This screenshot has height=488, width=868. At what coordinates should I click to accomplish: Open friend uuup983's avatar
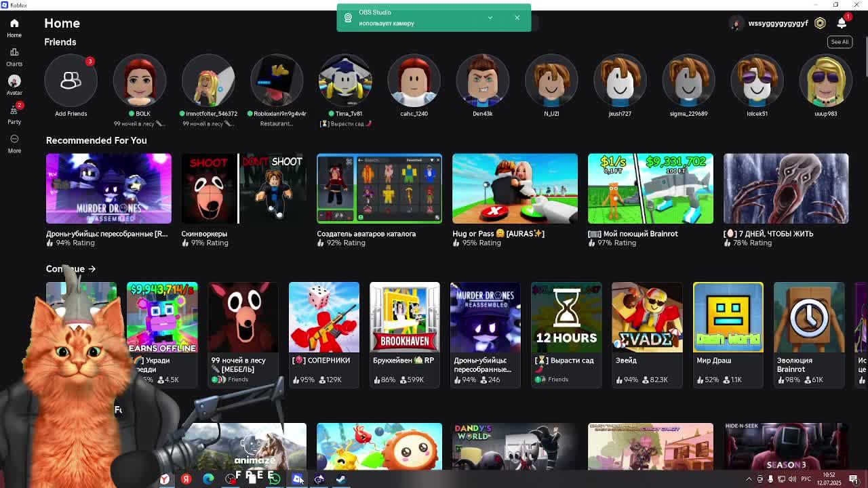(825, 81)
